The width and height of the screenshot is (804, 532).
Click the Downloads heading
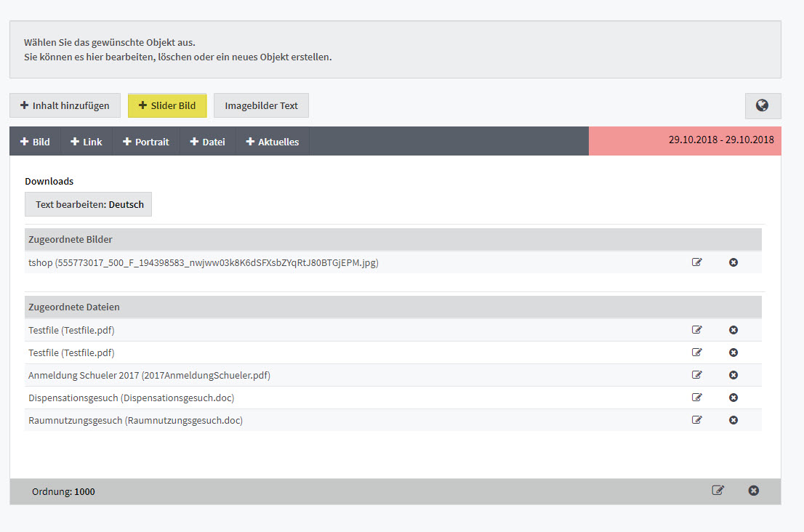click(49, 182)
